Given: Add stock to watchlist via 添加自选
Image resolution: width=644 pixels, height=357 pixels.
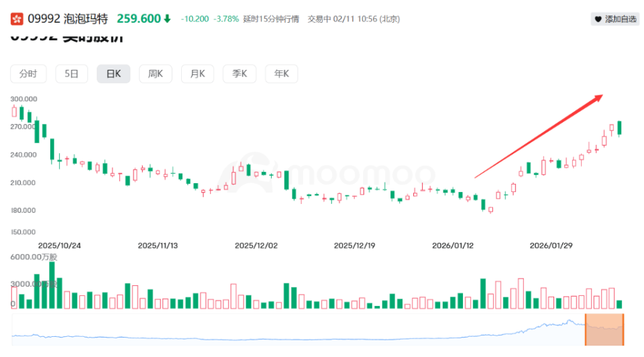Looking at the screenshot, I should point(615,19).
